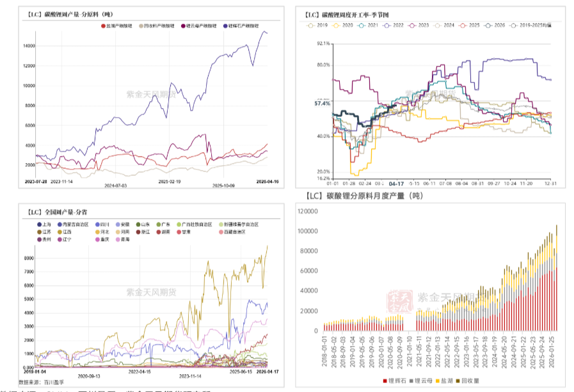Toggle the 锂辉石产碳酸锂 legend marker
The width and height of the screenshot is (574, 392).
[x=225, y=26]
